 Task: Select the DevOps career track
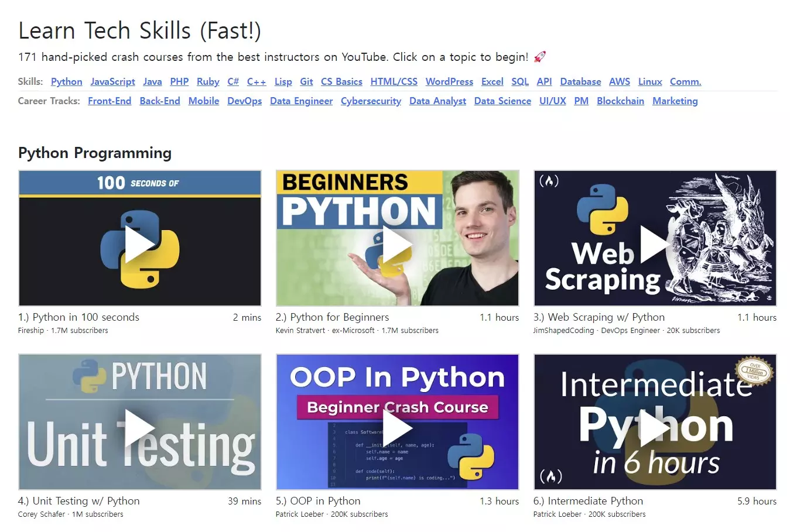[244, 101]
